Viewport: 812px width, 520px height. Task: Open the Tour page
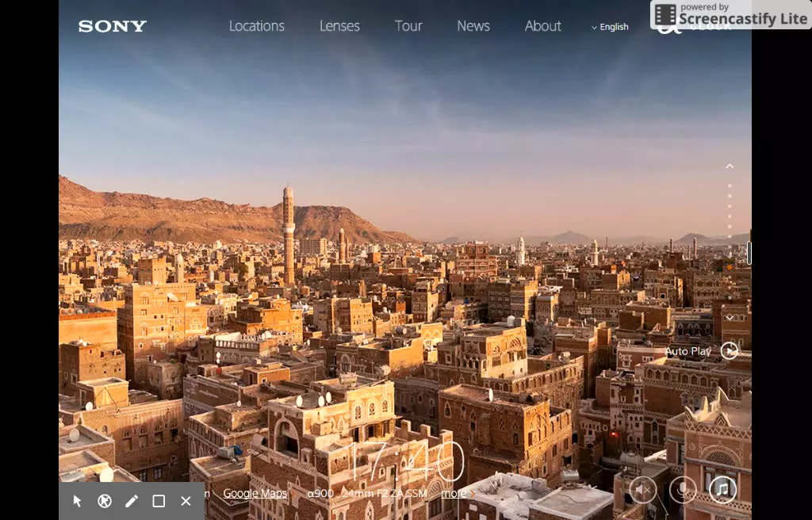408,26
